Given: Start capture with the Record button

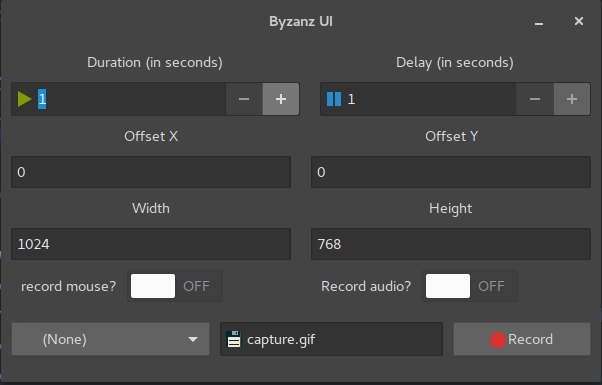Looking at the screenshot, I should (522, 339).
